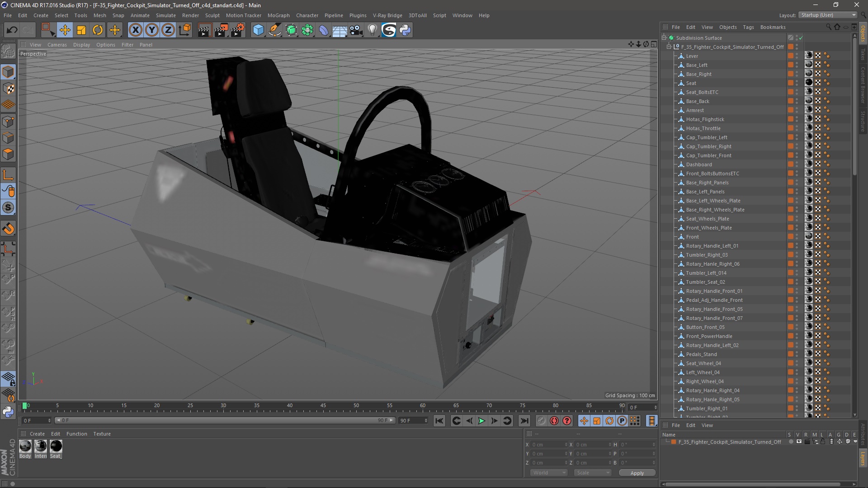Click the Array modeling object icon
This screenshot has width=868, height=488.
307,30
